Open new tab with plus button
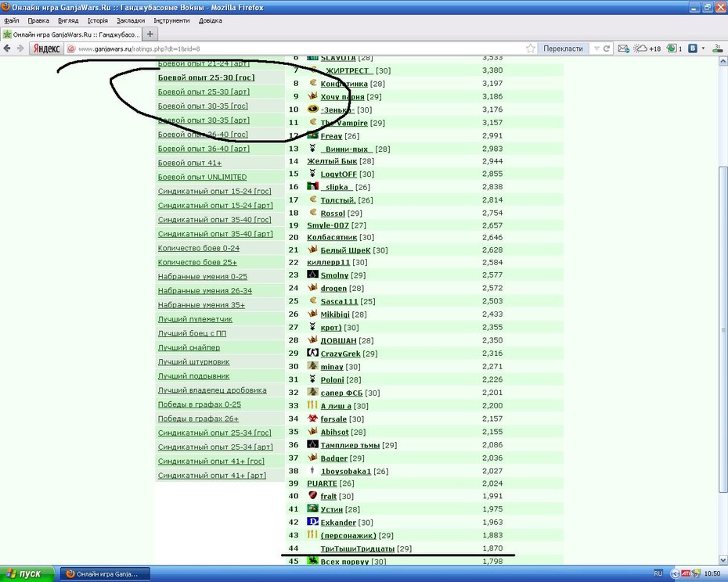 (150, 34)
